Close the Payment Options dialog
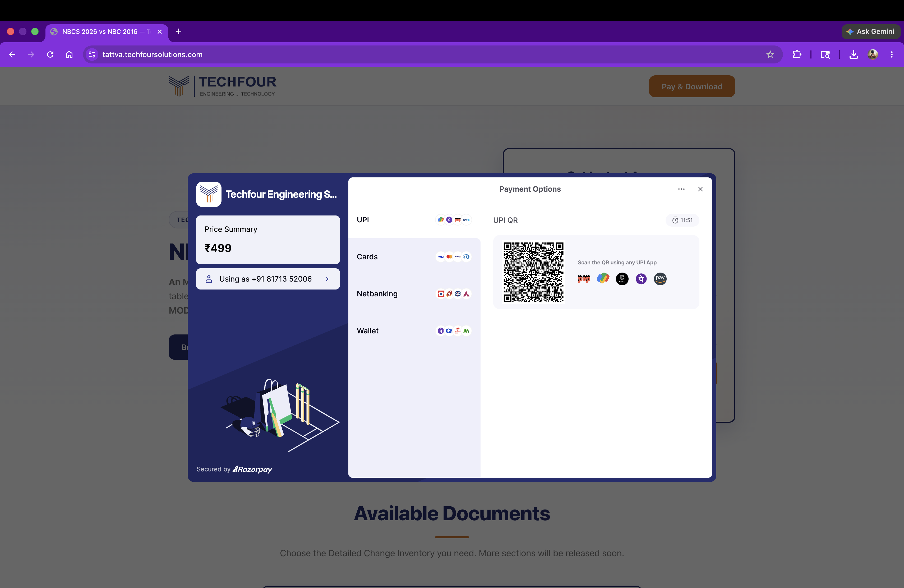The image size is (904, 588). (700, 189)
